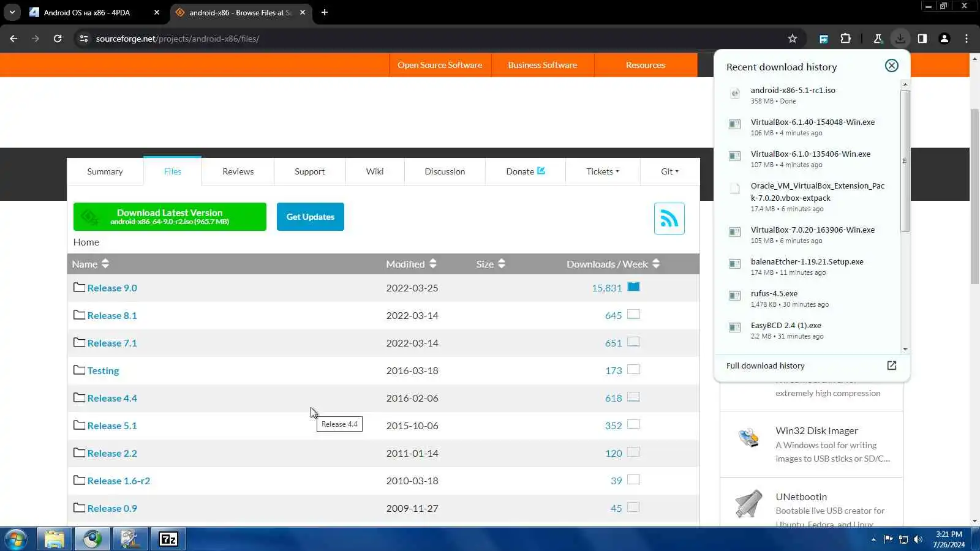The height and width of the screenshot is (551, 980).
Task: Bookmark this page with the star icon
Action: tap(793, 39)
